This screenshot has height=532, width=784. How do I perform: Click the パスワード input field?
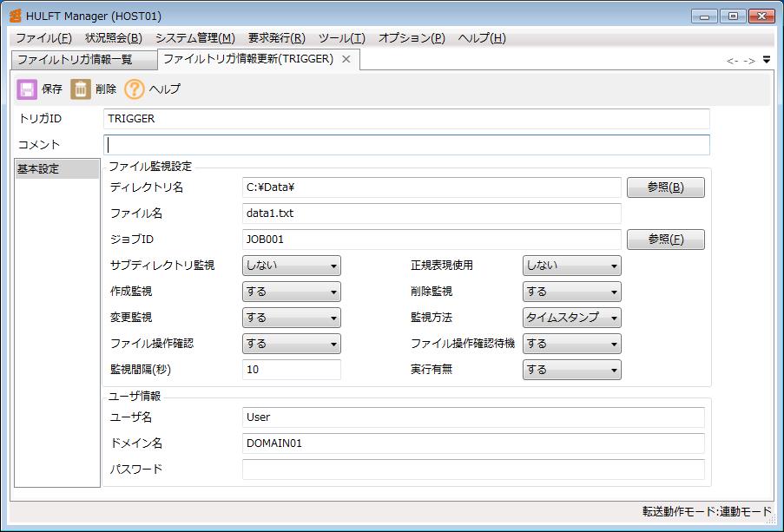[473, 470]
